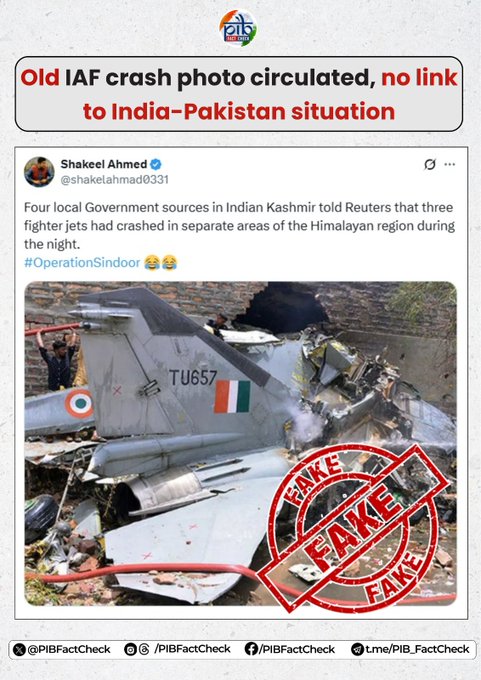Screen dimensions: 481x680
Task: Click the Shakeel Ahmed display name
Action: click(104, 164)
